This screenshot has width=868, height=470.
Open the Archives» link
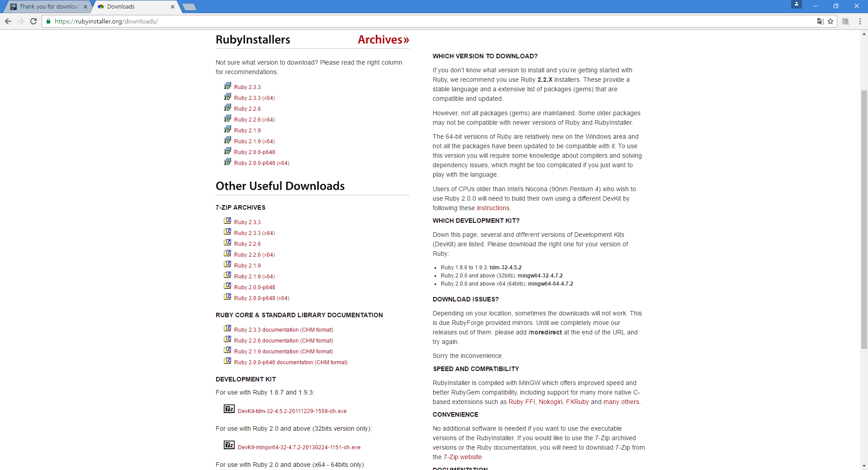tap(383, 40)
